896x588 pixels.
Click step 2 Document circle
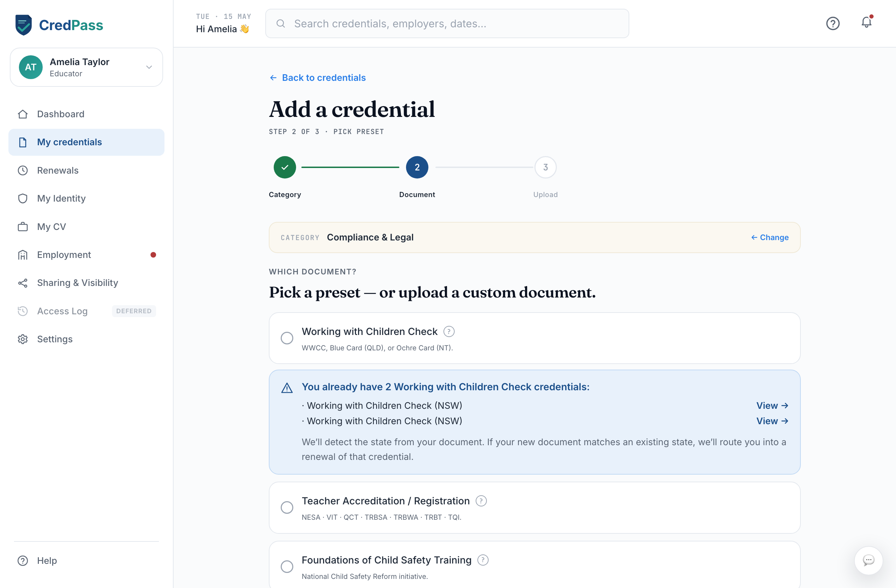point(417,167)
